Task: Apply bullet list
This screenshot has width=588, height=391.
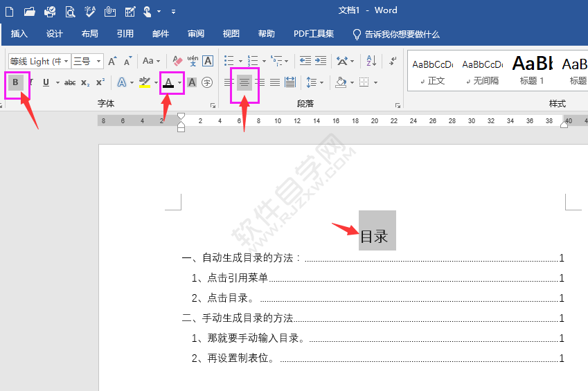Action: click(229, 61)
